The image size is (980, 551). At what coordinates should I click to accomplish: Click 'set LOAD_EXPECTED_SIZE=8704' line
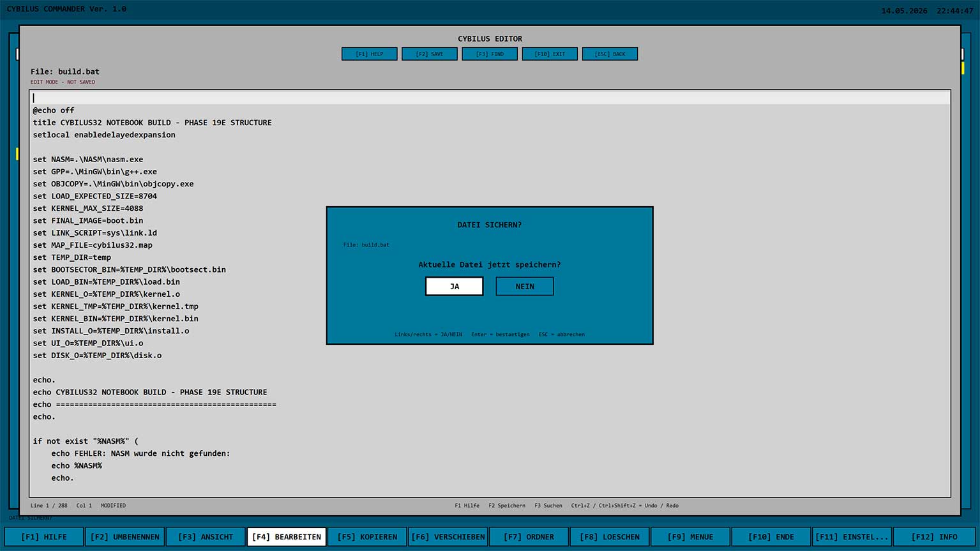95,196
